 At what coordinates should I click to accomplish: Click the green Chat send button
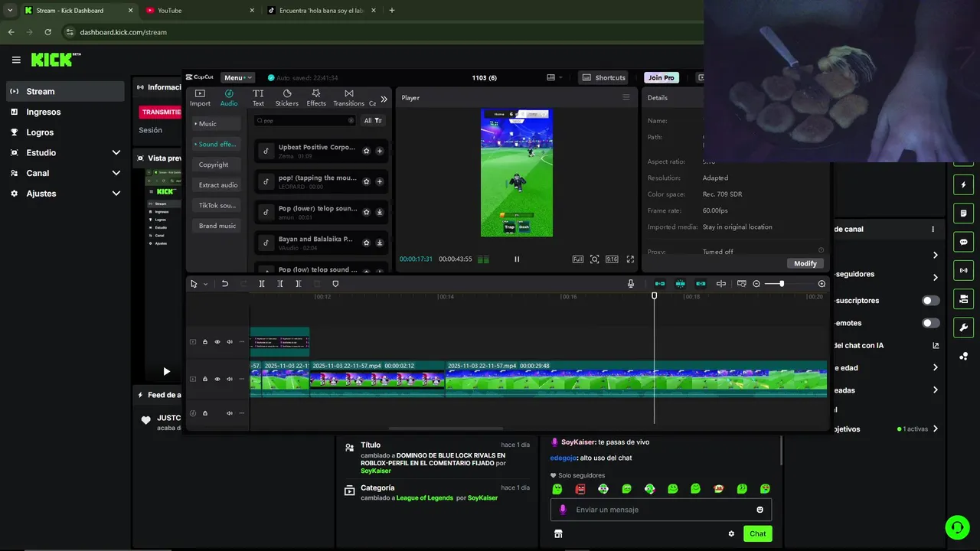757,533
